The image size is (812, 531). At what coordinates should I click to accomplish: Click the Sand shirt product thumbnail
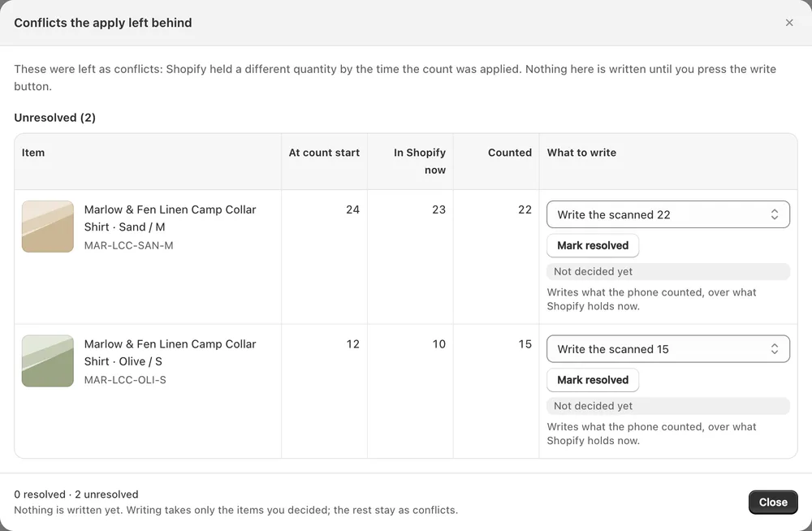click(48, 227)
